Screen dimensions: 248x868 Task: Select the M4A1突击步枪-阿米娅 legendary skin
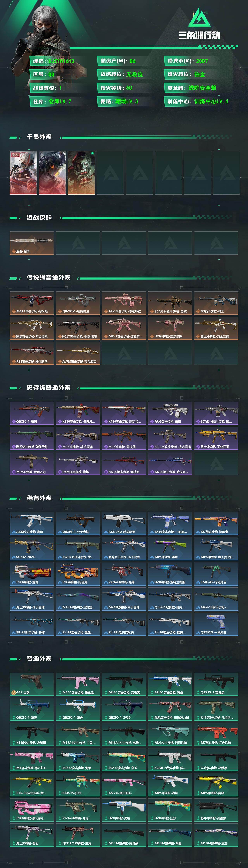(x=32, y=303)
